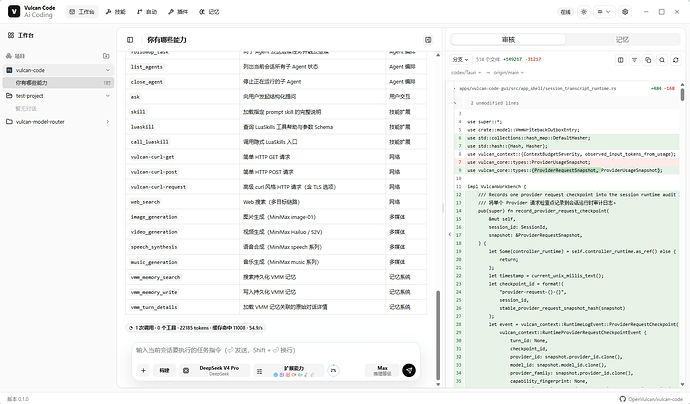This screenshot has height=404, width=690.
Task: Collapse the test-project chevron
Action: click(x=107, y=95)
